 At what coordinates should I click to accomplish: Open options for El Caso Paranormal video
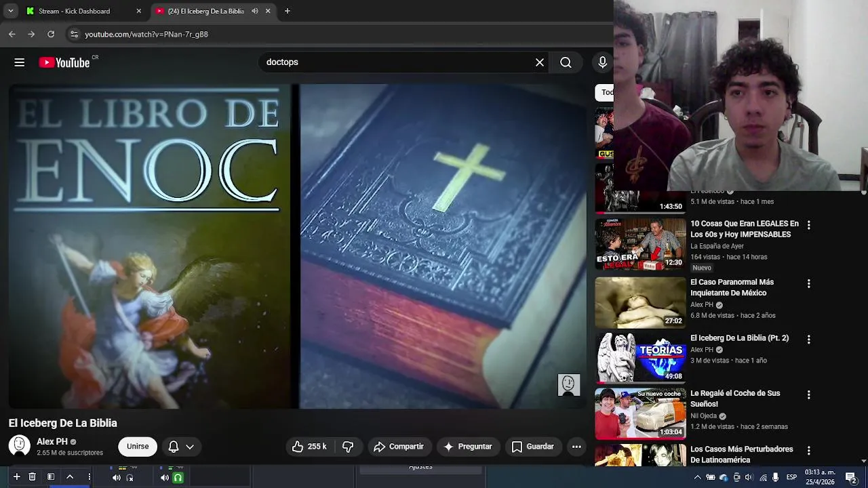(808, 283)
